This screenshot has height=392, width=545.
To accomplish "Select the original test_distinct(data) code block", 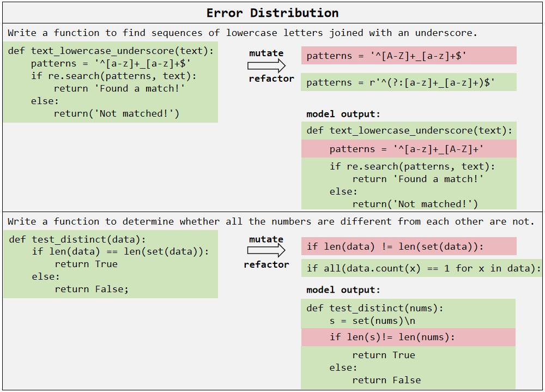I will coord(110,264).
